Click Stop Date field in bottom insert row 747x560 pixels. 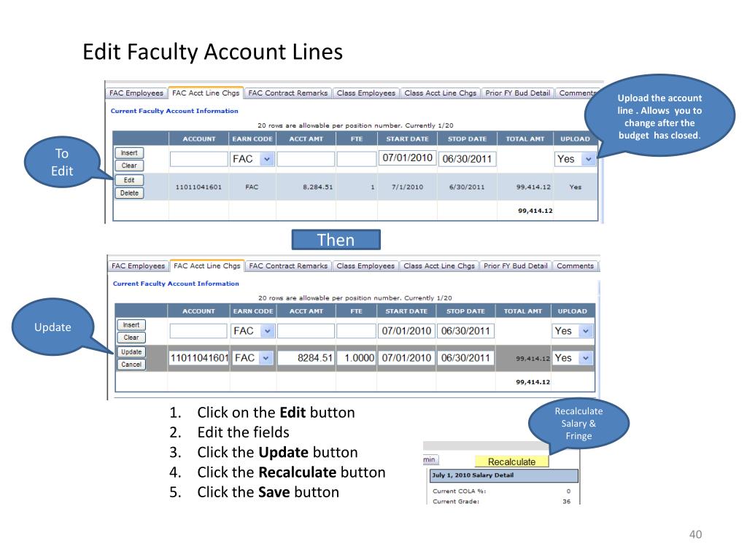[x=465, y=331]
